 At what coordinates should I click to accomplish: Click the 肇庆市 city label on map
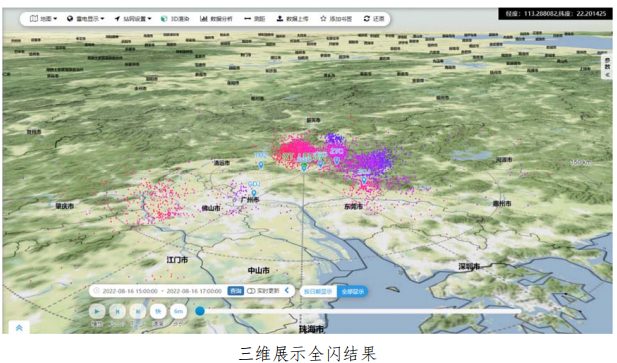pyautogui.click(x=65, y=206)
